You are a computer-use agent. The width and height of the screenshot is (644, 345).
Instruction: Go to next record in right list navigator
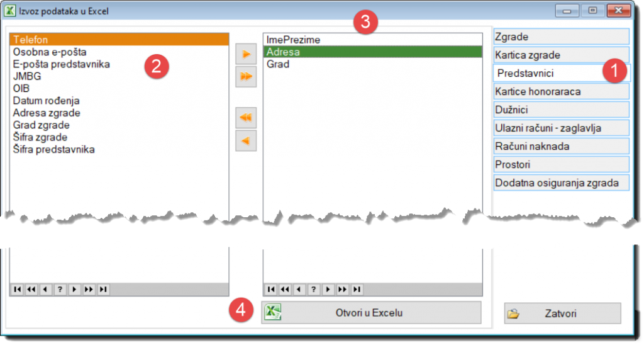[x=328, y=290]
